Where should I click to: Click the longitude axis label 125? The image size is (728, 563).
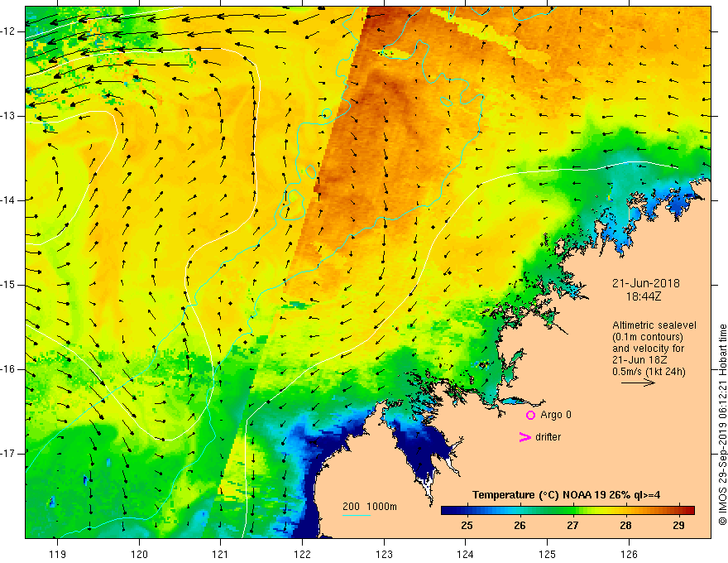click(548, 554)
